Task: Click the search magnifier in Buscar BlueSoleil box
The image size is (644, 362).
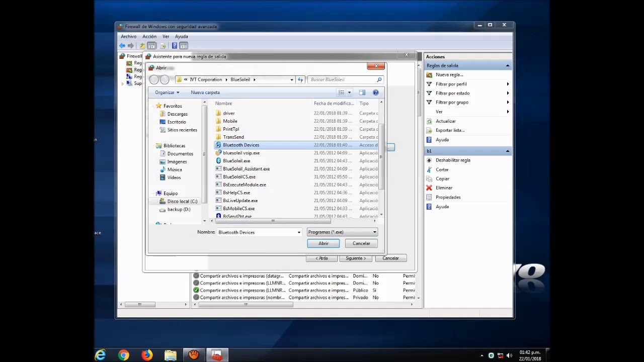Action: pyautogui.click(x=379, y=79)
